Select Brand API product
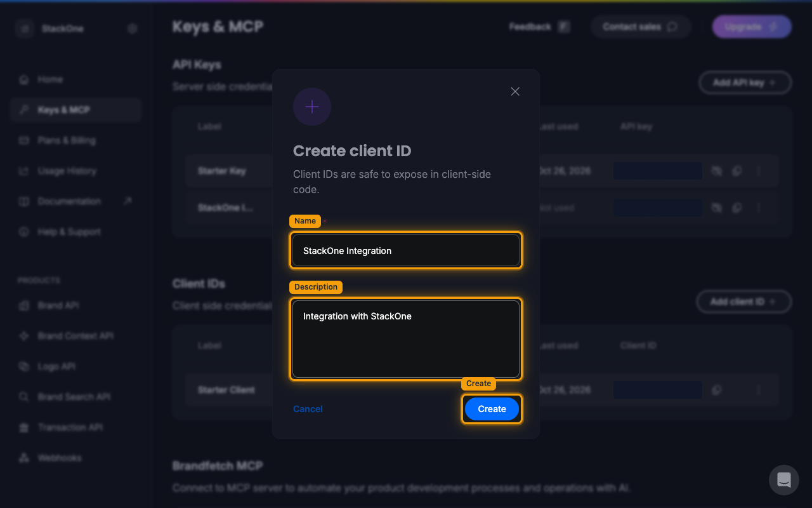This screenshot has height=508, width=812. 75,305
